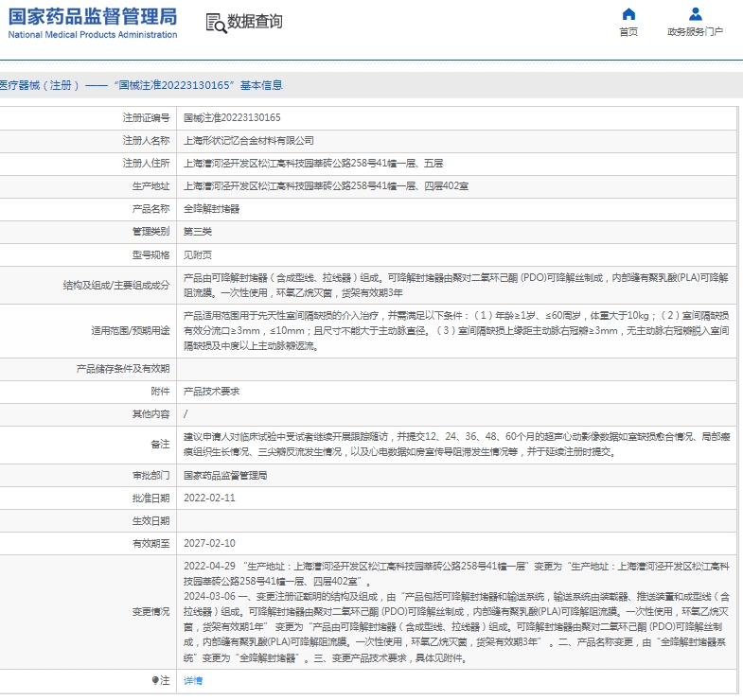743x700 pixels.
Task: Click production address ending 四层402室
Action: click(x=326, y=186)
